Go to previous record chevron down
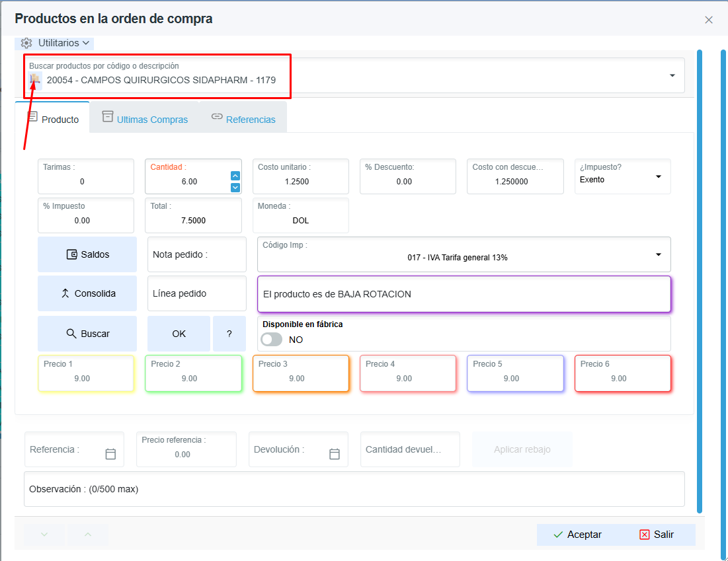 click(x=44, y=535)
